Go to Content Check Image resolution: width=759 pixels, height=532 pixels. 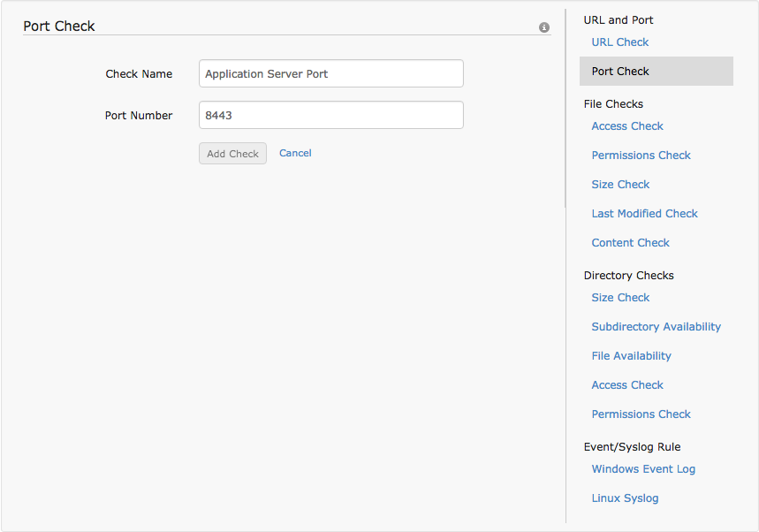pyautogui.click(x=630, y=243)
